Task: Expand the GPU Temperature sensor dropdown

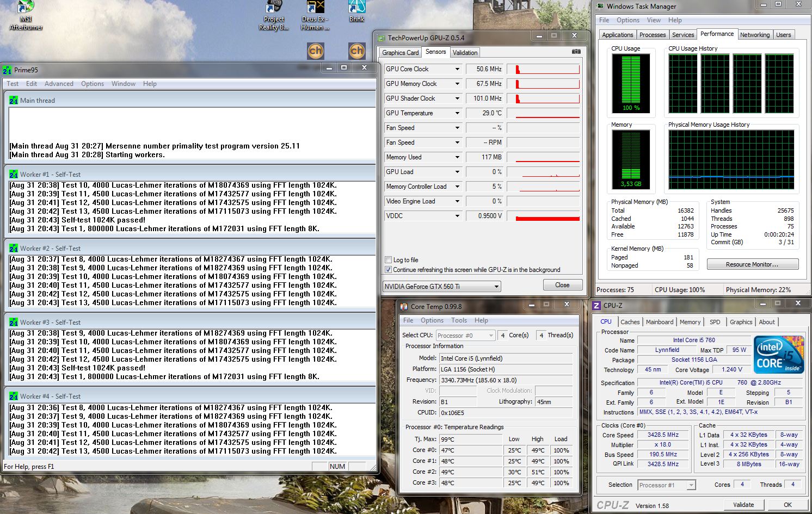Action: (x=457, y=113)
